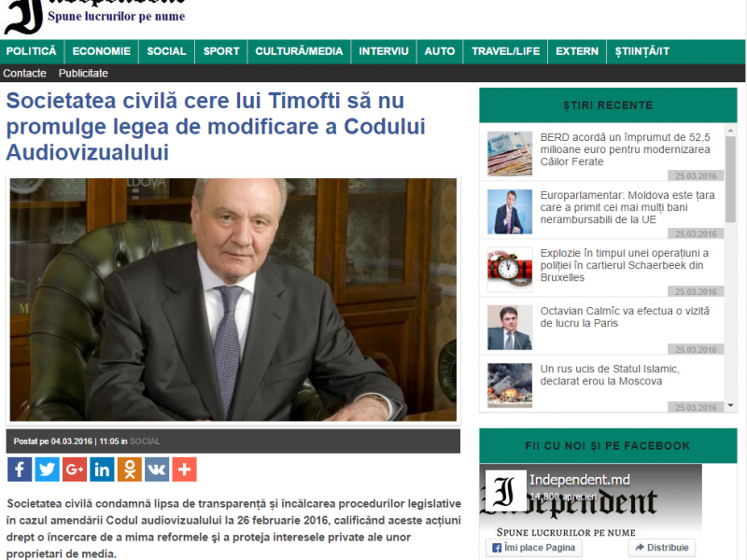Share article via Twitter icon
Image resolution: width=747 pixels, height=560 pixels.
[48, 469]
